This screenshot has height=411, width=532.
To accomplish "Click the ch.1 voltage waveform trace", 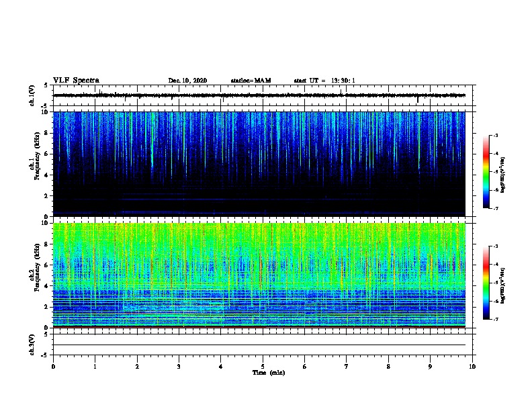I will (x=259, y=95).
